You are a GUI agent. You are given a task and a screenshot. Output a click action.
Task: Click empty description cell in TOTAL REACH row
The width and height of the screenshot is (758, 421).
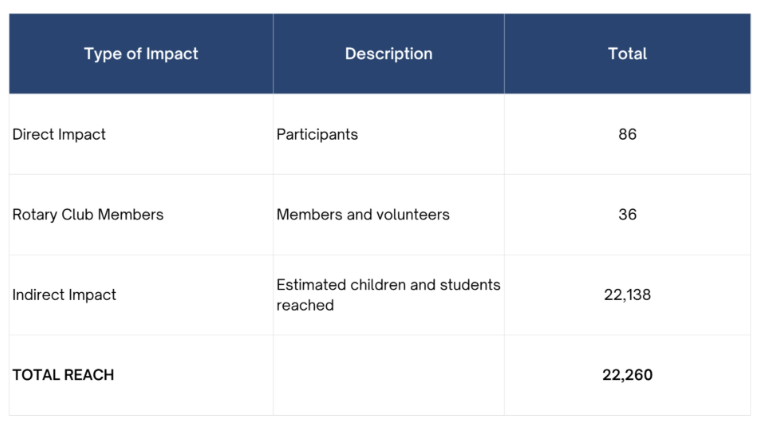tap(389, 375)
